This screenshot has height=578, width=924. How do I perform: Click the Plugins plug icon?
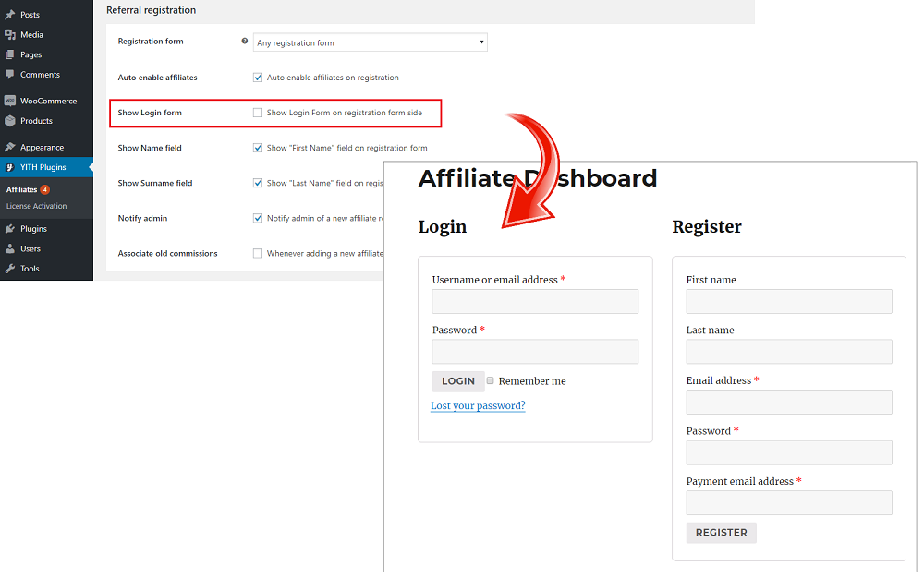pos(10,229)
